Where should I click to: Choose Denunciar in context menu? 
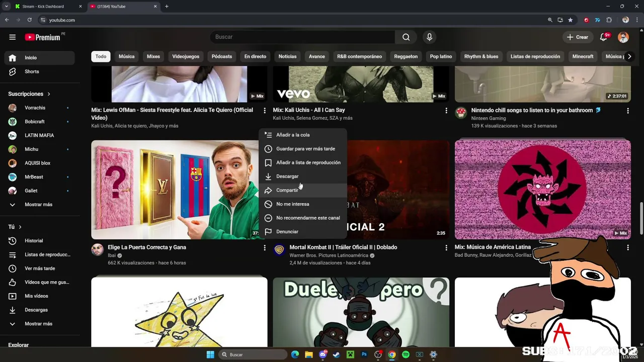(x=303, y=232)
